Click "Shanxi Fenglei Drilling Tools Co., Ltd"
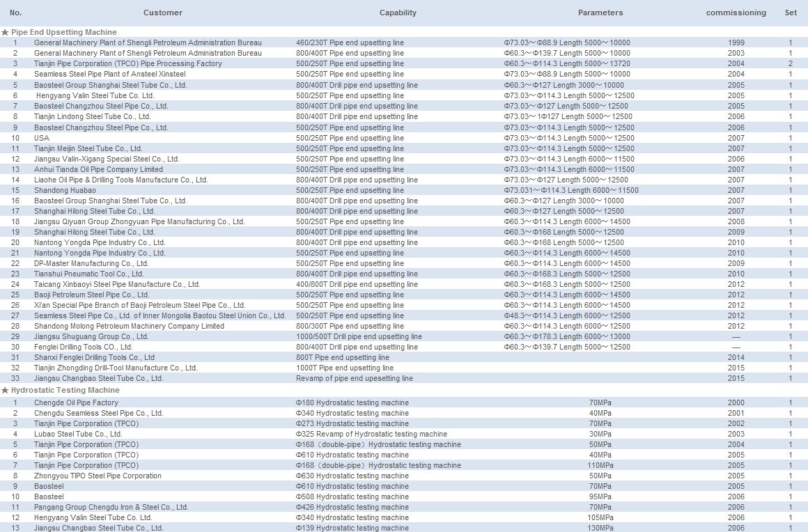This screenshot has height=532, width=808. click(94, 357)
